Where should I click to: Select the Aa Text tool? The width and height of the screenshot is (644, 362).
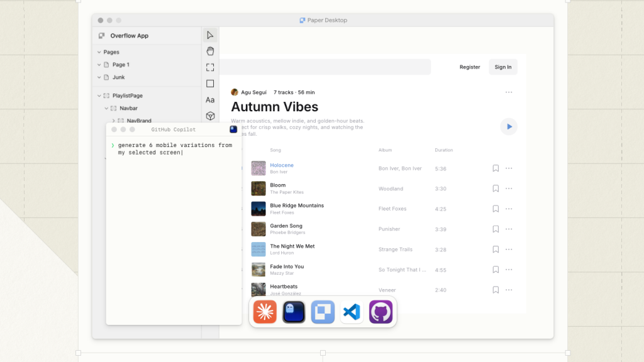[x=210, y=100]
